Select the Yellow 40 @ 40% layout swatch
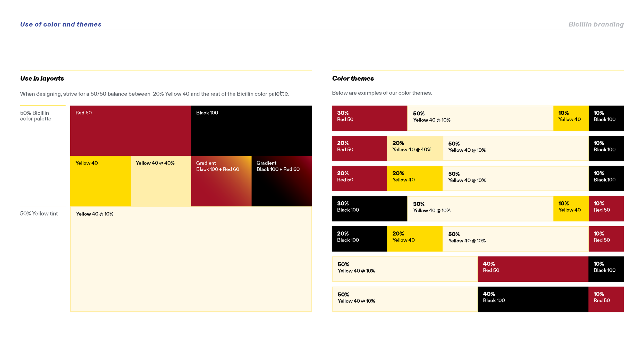 [x=161, y=181]
